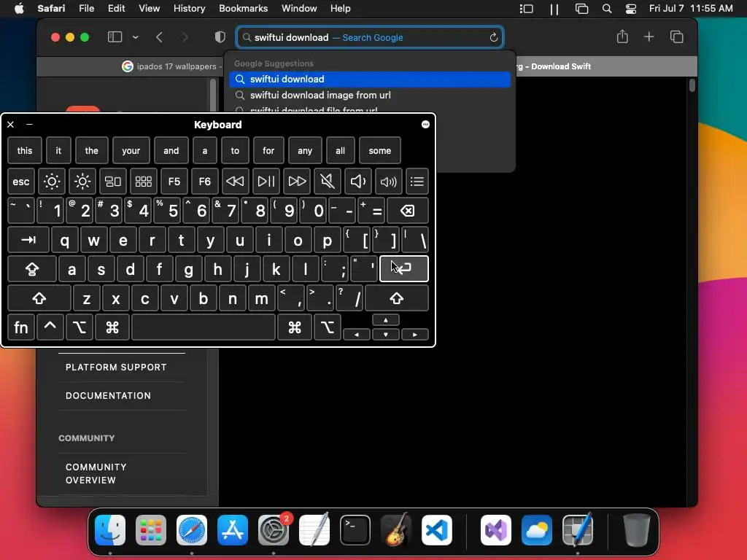Show Safari tab overview
Screen dimensions: 747x560
coord(676,36)
